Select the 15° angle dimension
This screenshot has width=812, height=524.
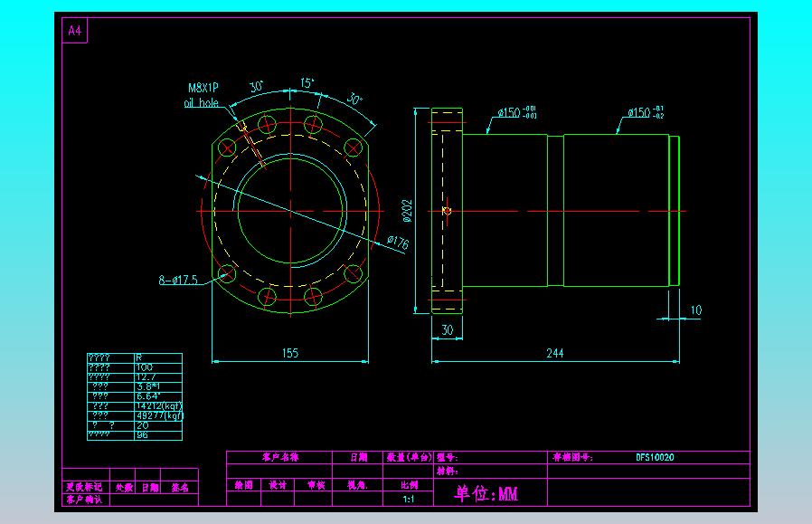click(307, 83)
